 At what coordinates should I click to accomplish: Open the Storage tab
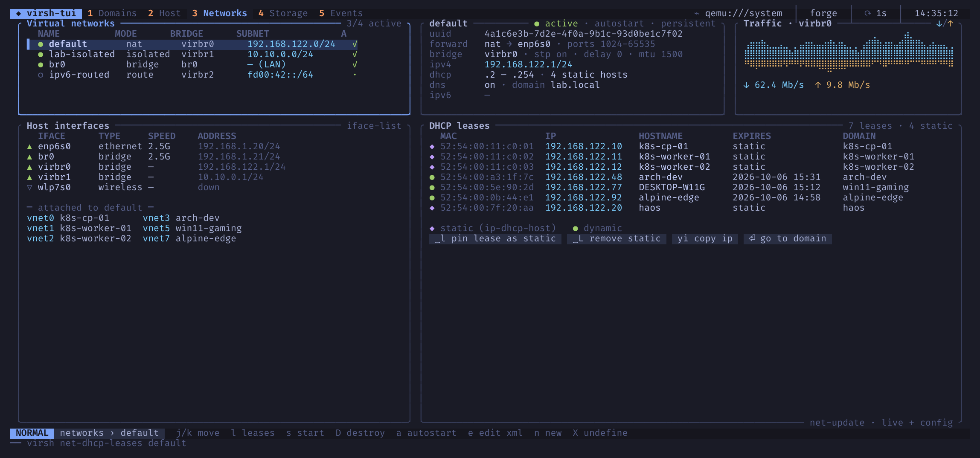[282, 13]
